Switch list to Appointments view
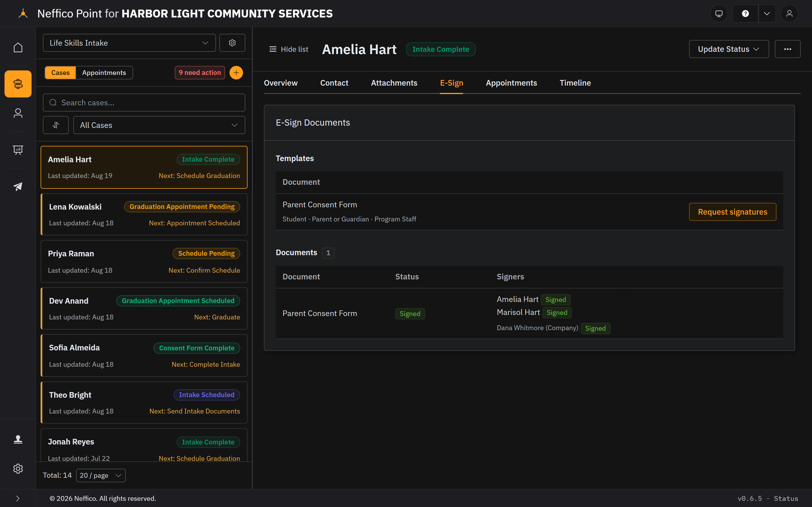The width and height of the screenshot is (812, 507). point(104,73)
